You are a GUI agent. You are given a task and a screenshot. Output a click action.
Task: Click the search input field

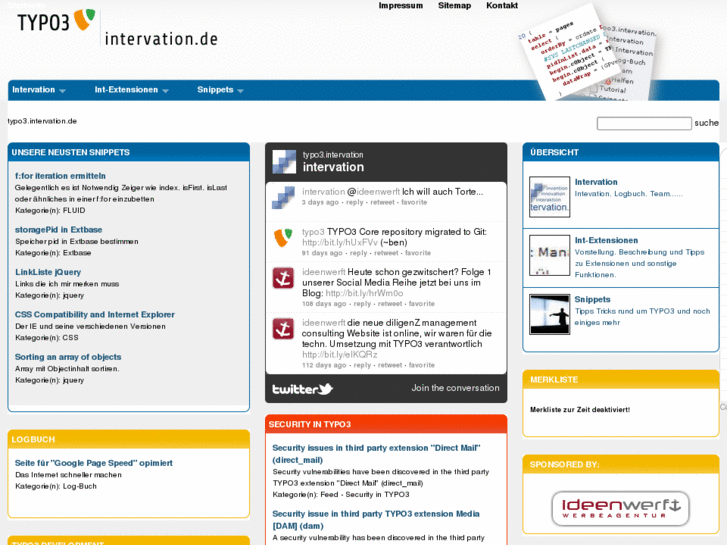(644, 123)
